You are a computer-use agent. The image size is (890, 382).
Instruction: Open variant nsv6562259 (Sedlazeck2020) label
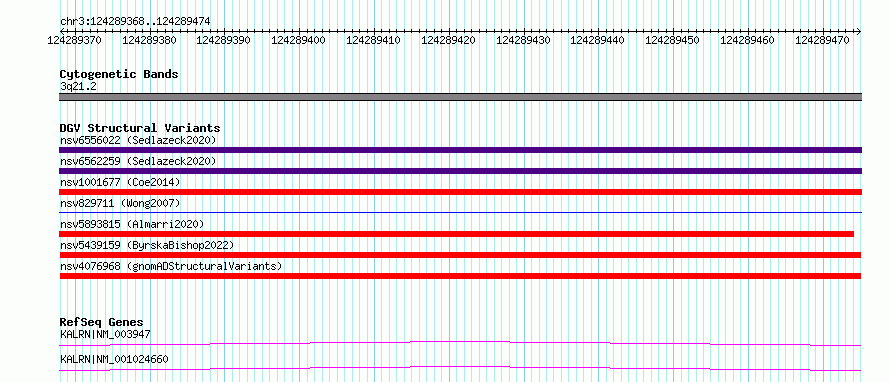point(138,161)
